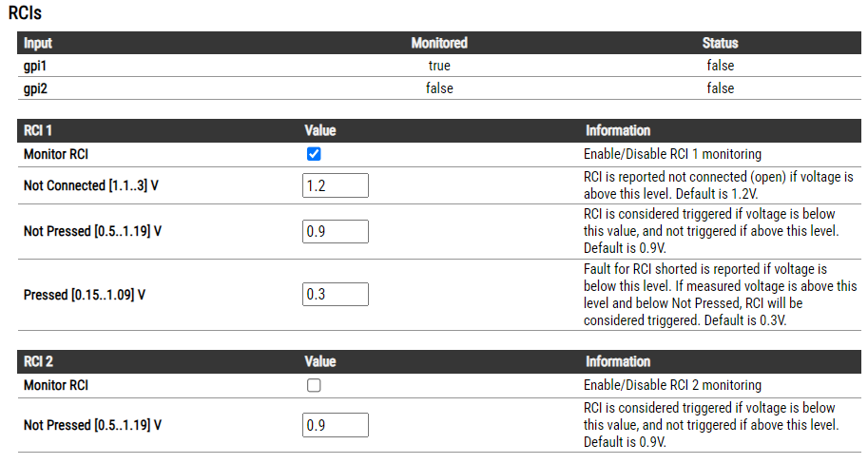
Task: Enable the RCI 2 Monitor RCI checkbox
Action: (x=314, y=385)
